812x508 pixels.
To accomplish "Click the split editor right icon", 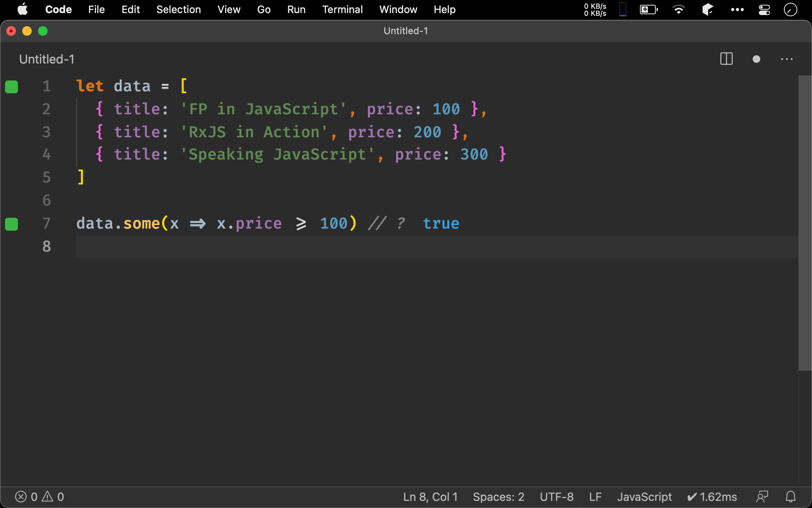I will pyautogui.click(x=726, y=59).
